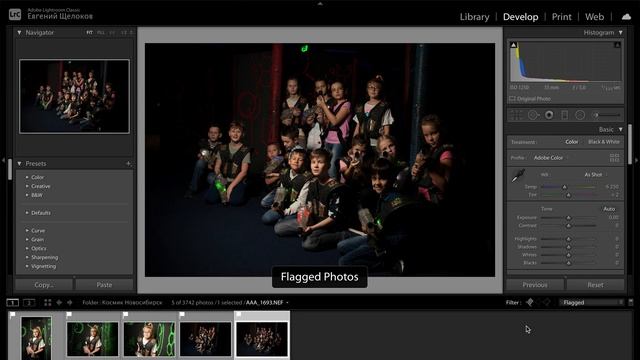Open the As Shot white balance dropdown
Screen dimensions: 640x360
click(x=596, y=175)
